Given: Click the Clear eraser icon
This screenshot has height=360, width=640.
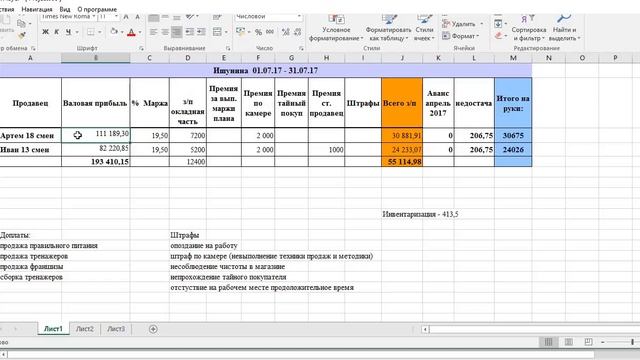Looking at the screenshot, I should (x=498, y=36).
